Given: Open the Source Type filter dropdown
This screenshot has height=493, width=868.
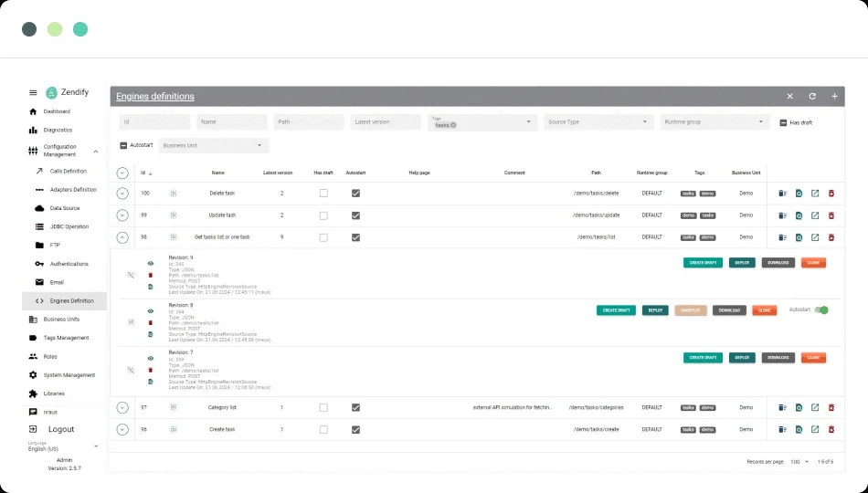Looking at the screenshot, I should point(597,121).
